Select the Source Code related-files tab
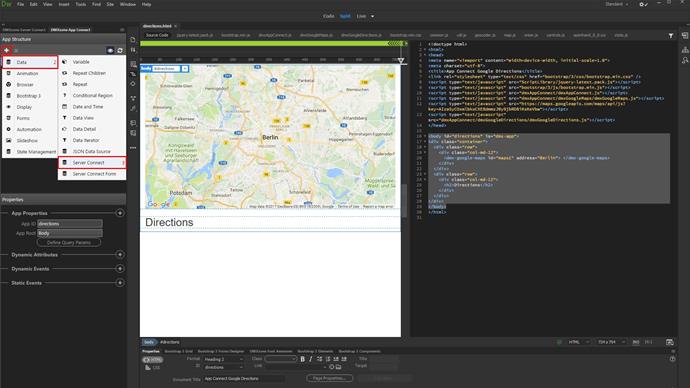This screenshot has width=690, height=388. pos(157,35)
